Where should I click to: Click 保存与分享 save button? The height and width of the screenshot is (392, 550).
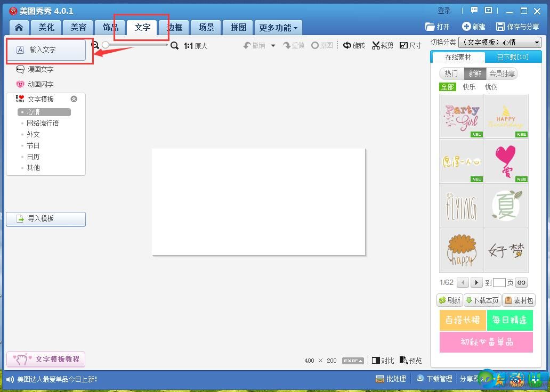[x=517, y=27]
